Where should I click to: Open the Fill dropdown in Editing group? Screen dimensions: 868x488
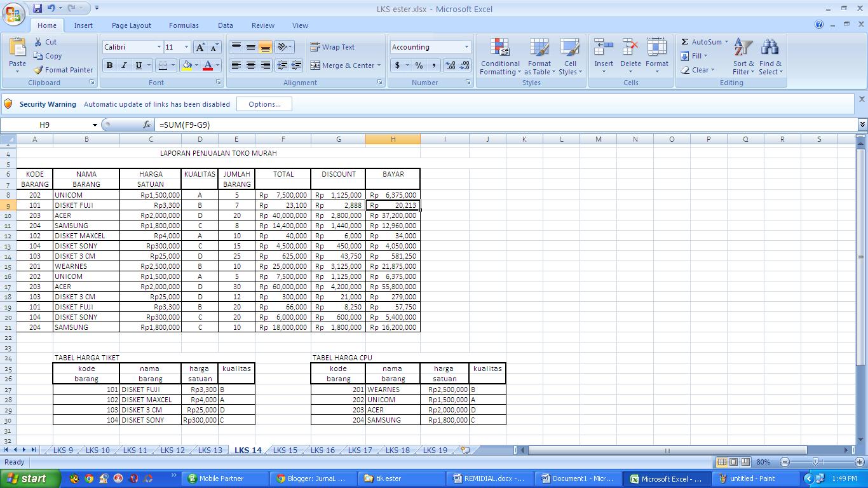pos(694,56)
